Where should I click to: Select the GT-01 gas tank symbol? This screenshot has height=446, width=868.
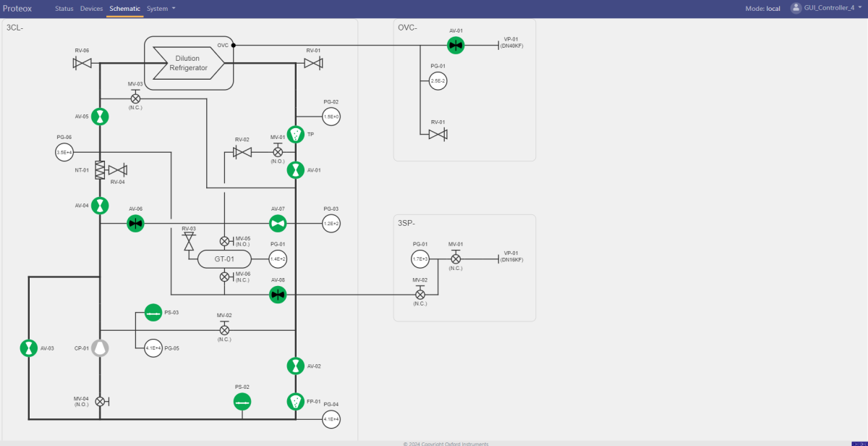224,258
